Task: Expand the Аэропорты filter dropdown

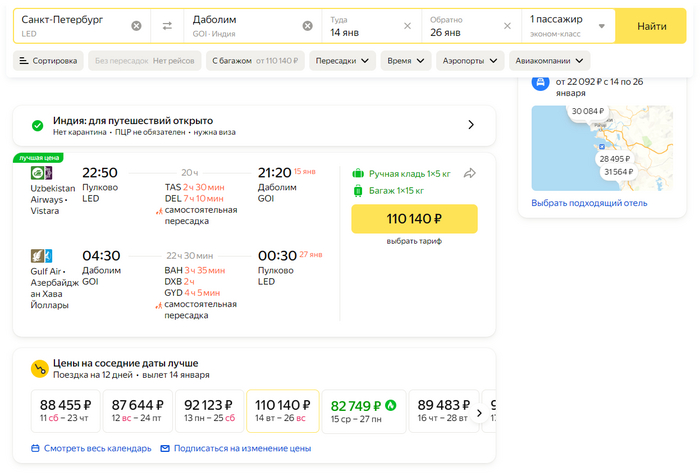Action: 472,61
